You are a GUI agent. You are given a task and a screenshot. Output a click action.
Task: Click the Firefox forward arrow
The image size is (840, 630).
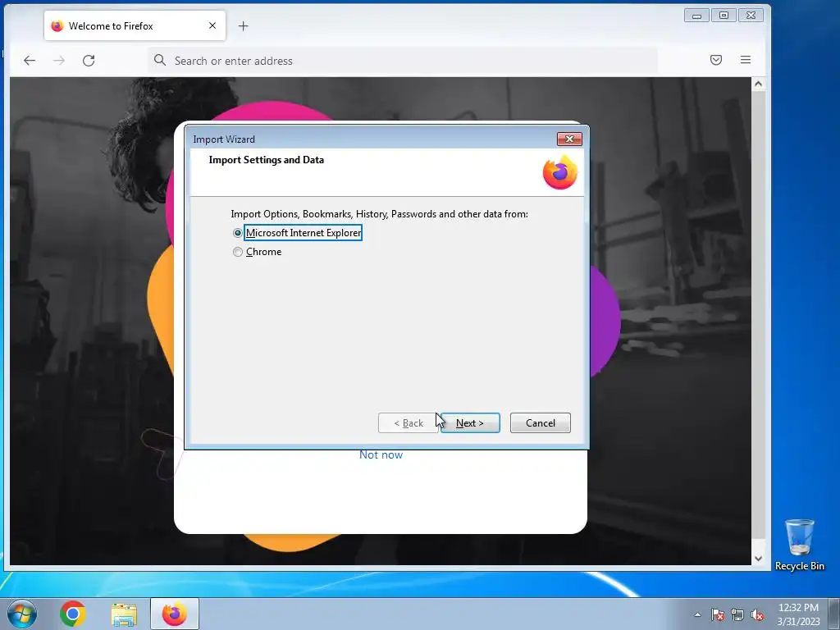[x=59, y=61]
